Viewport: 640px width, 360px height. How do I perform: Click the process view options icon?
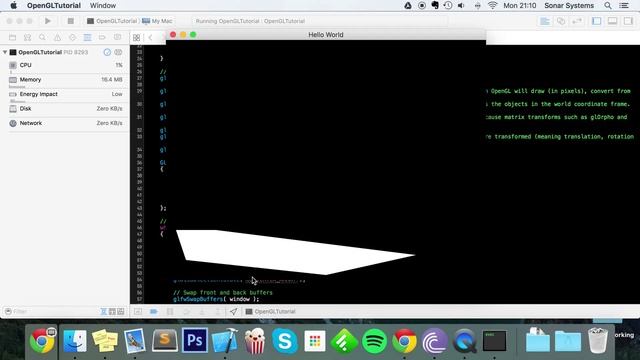(118, 52)
